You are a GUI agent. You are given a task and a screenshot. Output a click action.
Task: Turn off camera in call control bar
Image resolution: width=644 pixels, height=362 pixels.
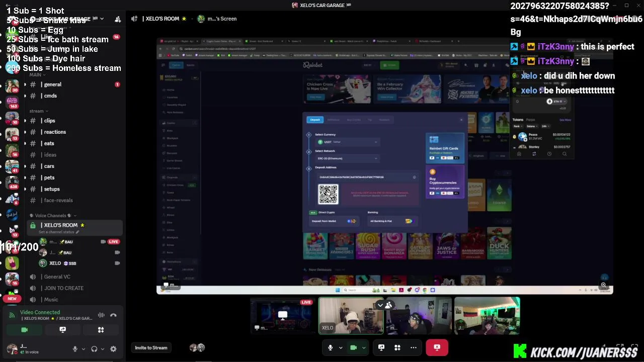tap(353, 347)
